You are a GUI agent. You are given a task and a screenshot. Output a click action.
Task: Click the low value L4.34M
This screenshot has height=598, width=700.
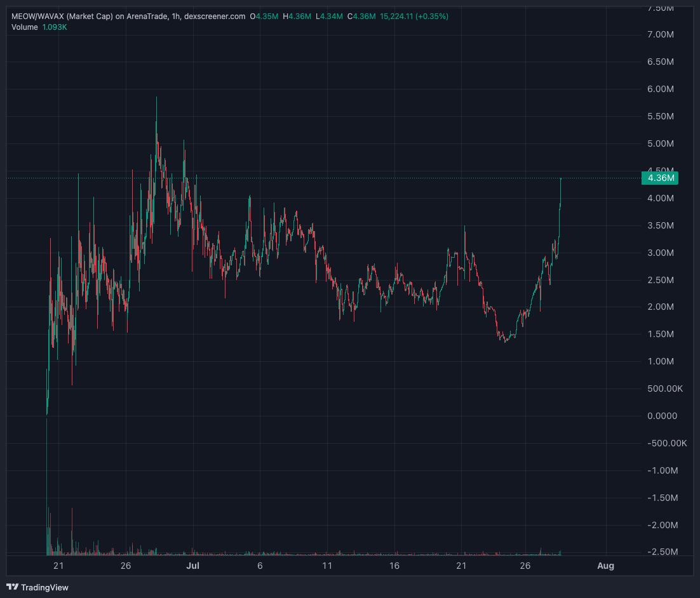point(329,17)
